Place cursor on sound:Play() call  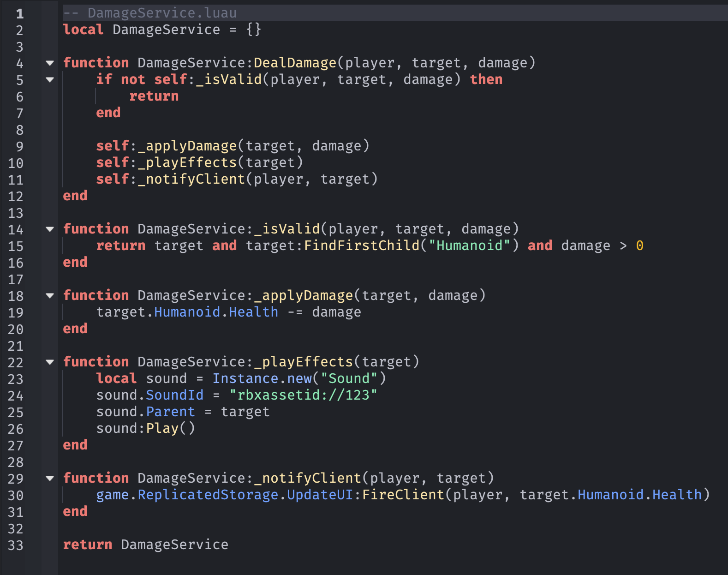coord(145,428)
